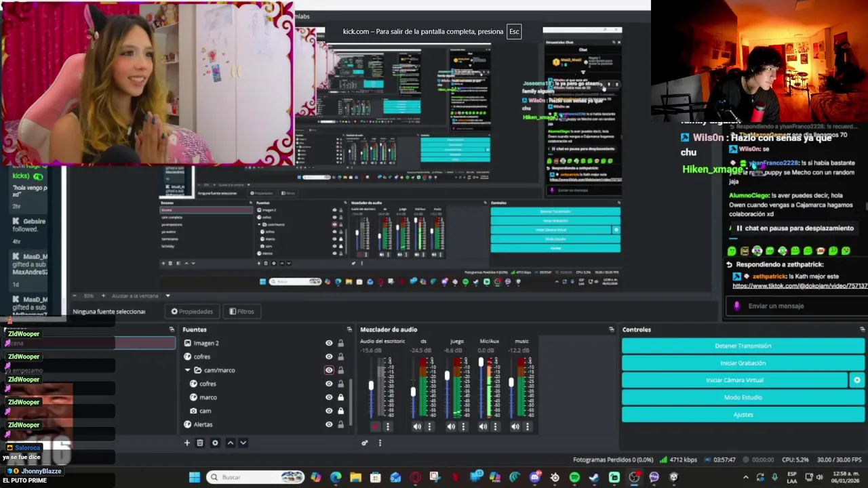Adjust music volume fader
868x488 pixels.
pos(511,383)
